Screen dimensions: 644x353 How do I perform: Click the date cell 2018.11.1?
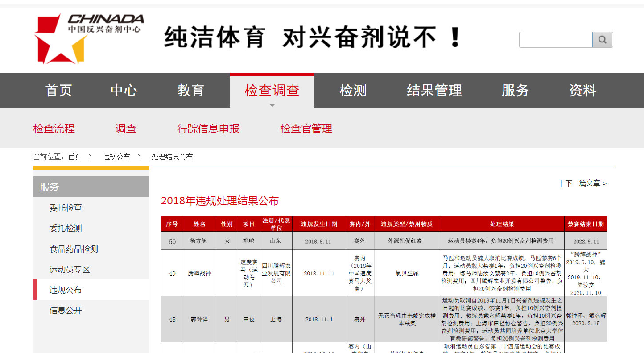click(x=319, y=320)
